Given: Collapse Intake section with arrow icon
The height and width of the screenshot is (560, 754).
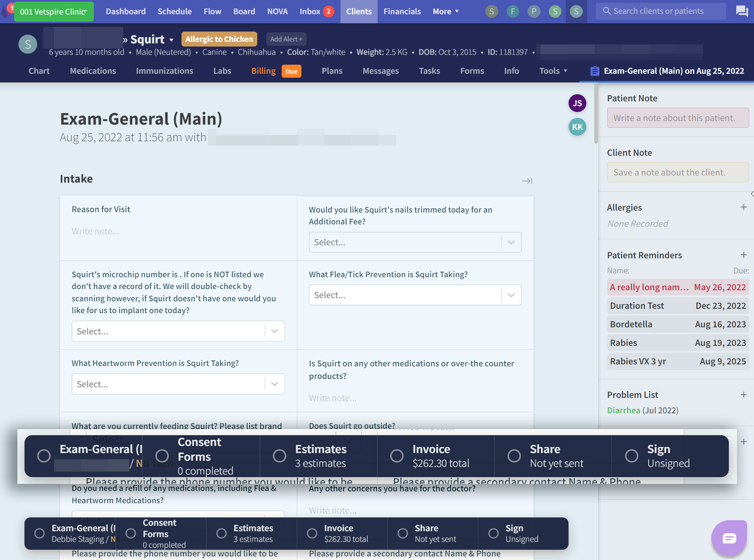Looking at the screenshot, I should [x=527, y=181].
